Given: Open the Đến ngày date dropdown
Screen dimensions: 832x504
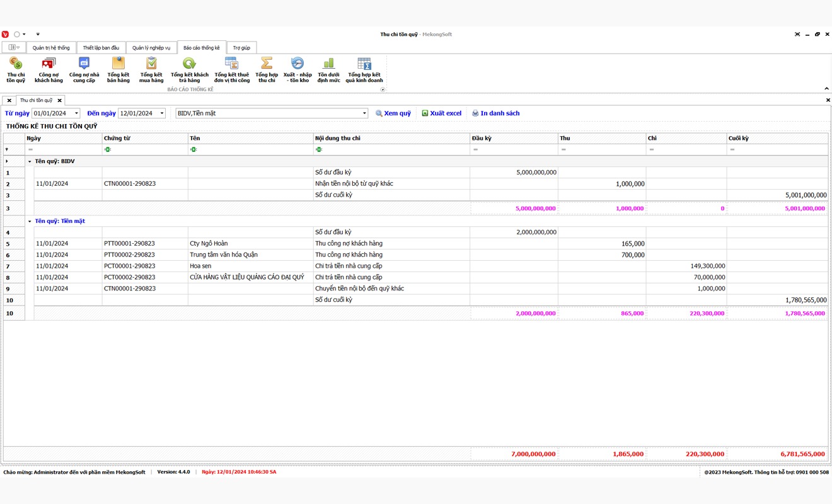Looking at the screenshot, I should tap(162, 113).
